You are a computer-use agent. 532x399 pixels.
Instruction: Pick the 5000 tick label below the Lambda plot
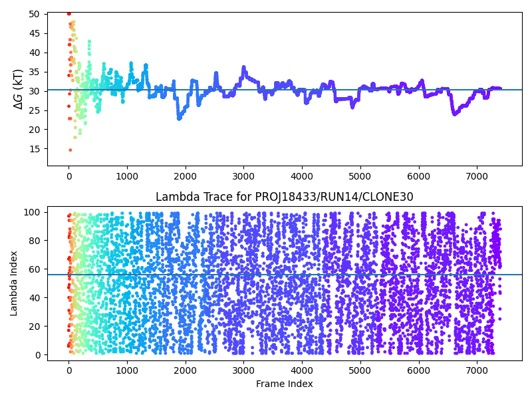[360, 370]
